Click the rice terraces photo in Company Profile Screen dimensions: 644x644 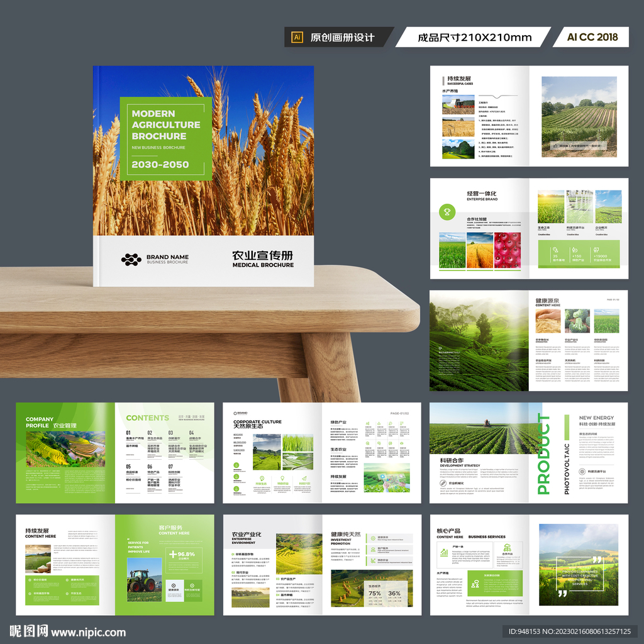click(x=65, y=449)
